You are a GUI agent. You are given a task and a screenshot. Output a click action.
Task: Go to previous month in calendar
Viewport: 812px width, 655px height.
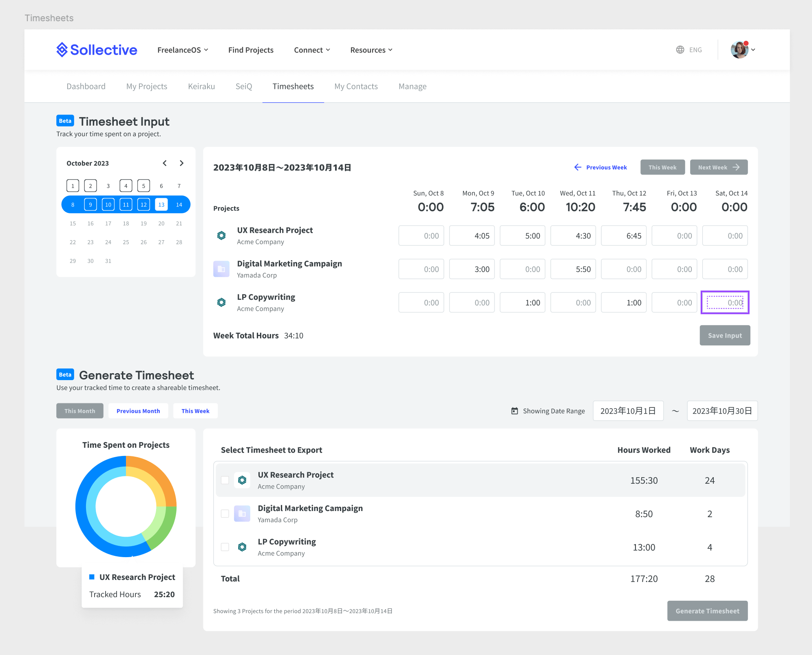pos(165,163)
